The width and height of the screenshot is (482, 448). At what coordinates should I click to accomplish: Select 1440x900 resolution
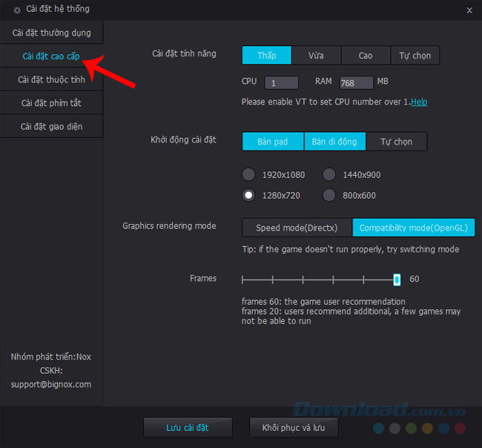[x=329, y=174]
